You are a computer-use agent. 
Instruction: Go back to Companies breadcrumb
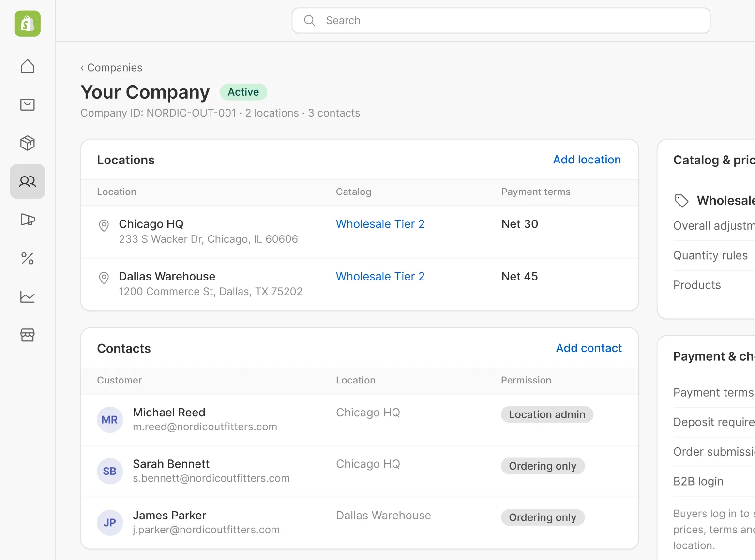111,68
